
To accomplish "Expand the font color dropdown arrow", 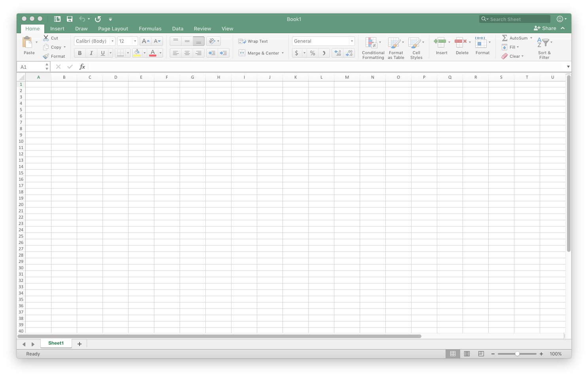I will [x=160, y=53].
